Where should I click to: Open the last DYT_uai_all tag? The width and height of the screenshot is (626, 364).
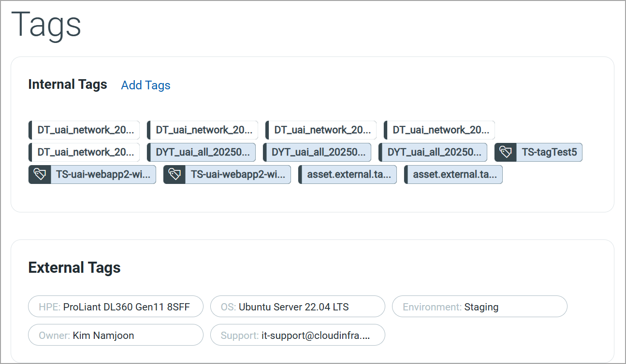434,153
